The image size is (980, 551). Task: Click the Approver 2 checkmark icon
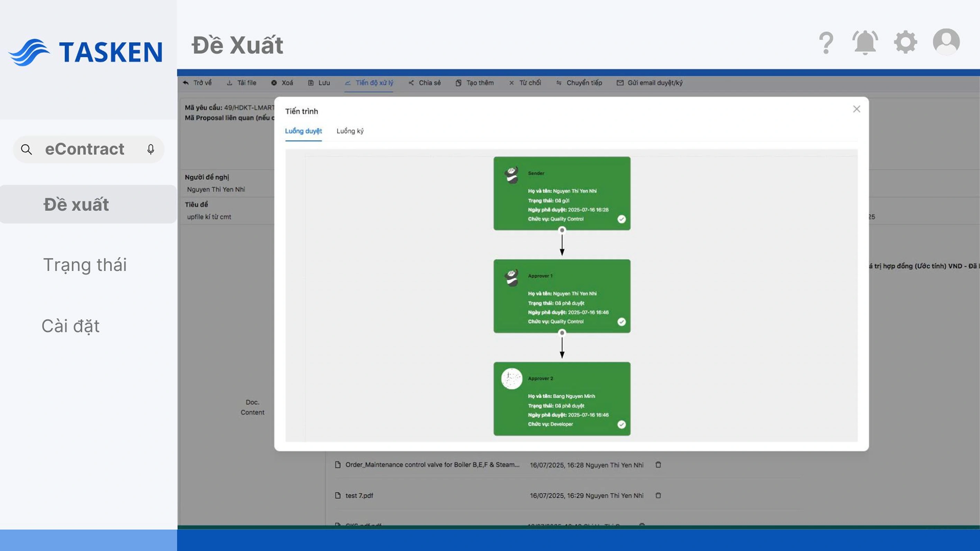click(x=621, y=424)
